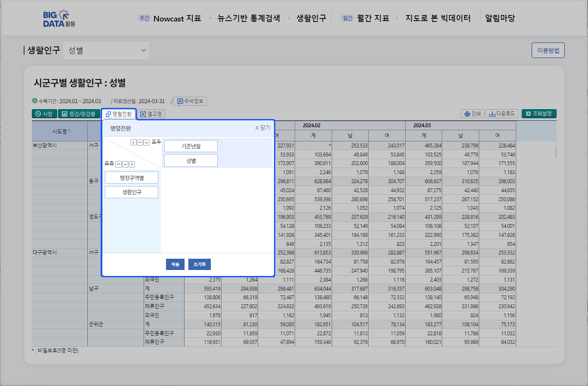This screenshot has height=386, width=588.
Task: Click the 시점 clock button
Action: pyautogui.click(x=44, y=114)
